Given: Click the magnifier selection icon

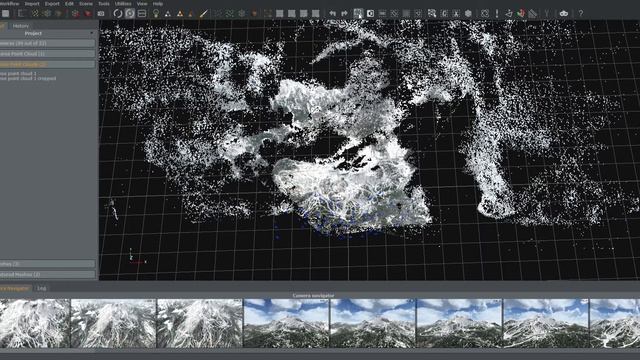Looking at the screenshot, I should [x=432, y=13].
